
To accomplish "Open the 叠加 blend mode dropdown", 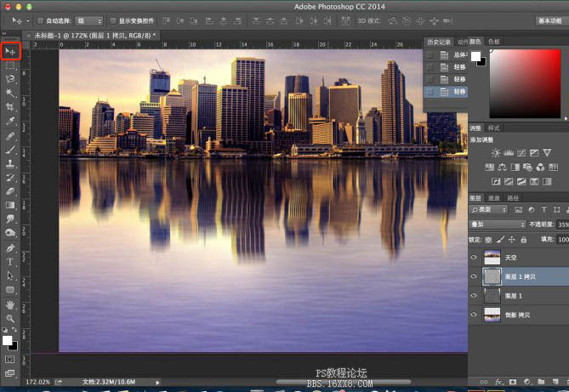I will 498,224.
